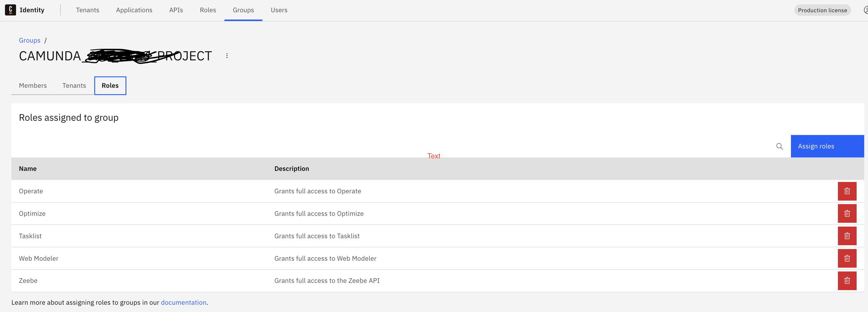Remove the Optimize role with trash icon
Screen dimensions: 868x312
847,213
